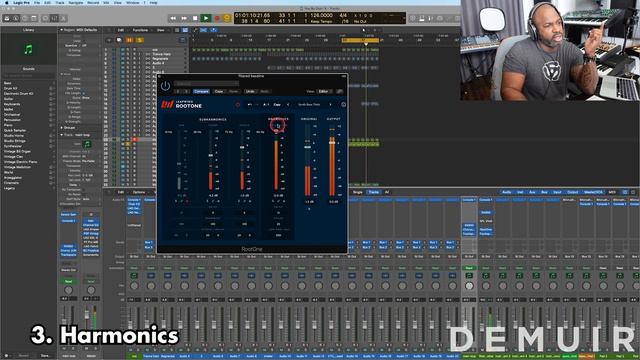Adjust the RootOne Output level fader
The height and width of the screenshot is (360, 640).
coord(332,142)
